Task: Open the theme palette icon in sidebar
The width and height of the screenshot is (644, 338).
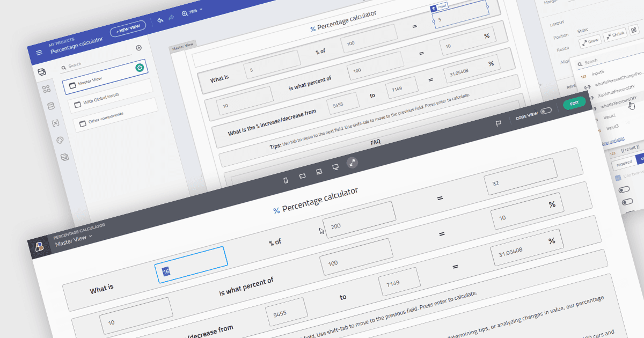Action: tap(60, 140)
